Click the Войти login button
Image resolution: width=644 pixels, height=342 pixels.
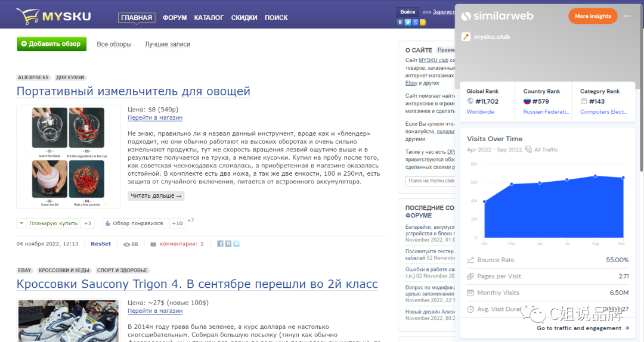click(407, 12)
